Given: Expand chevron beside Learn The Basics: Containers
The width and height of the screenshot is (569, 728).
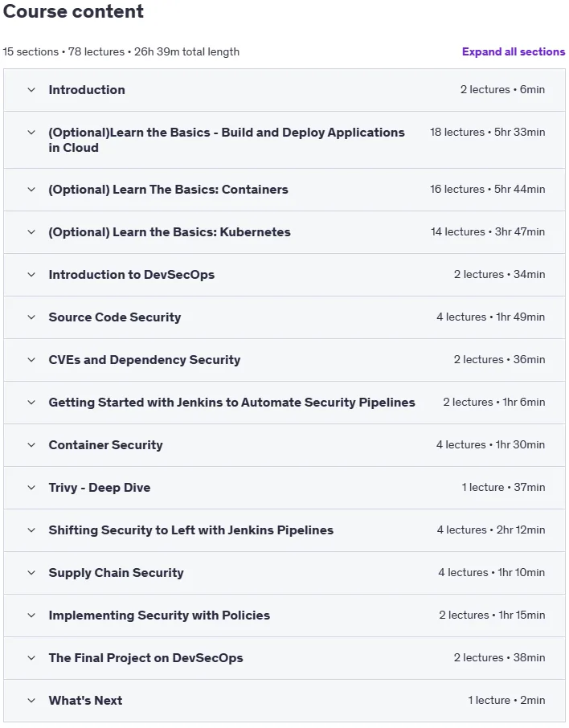Looking at the screenshot, I should [31, 190].
